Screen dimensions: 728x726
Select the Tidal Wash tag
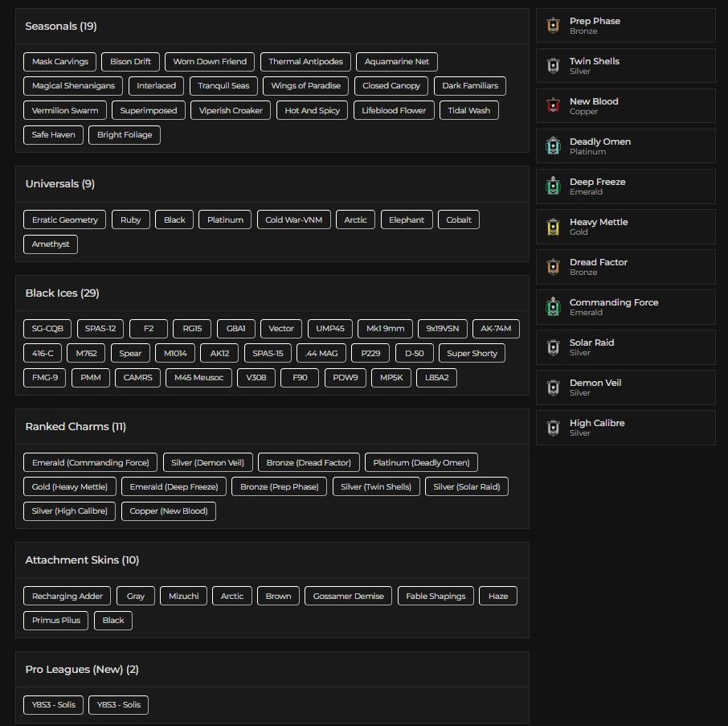point(469,110)
